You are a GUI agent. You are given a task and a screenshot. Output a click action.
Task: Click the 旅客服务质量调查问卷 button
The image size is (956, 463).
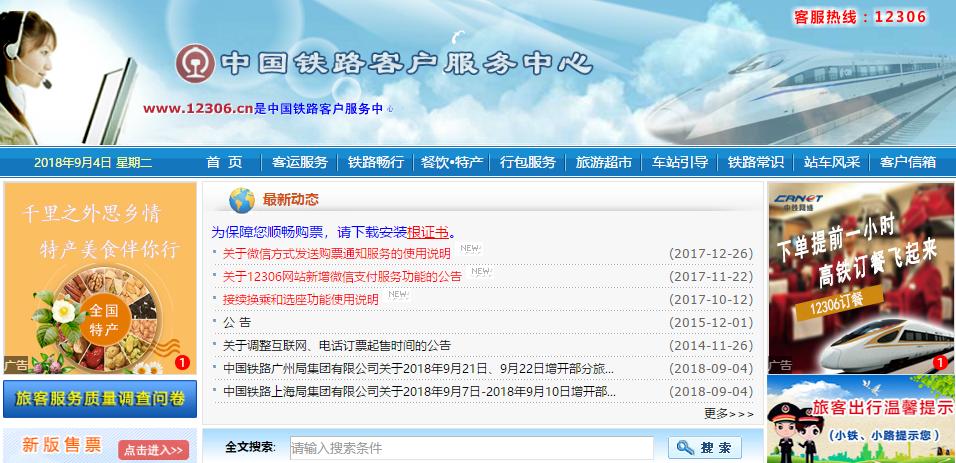100,399
